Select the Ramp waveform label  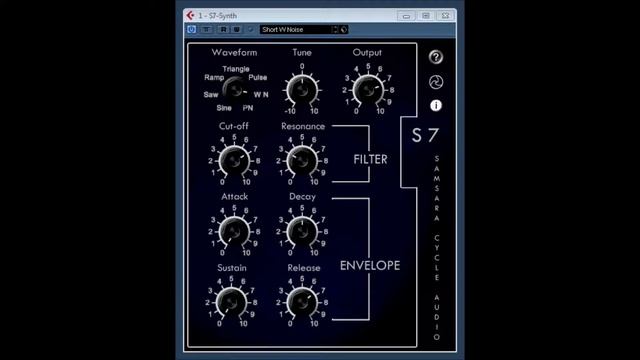214,77
